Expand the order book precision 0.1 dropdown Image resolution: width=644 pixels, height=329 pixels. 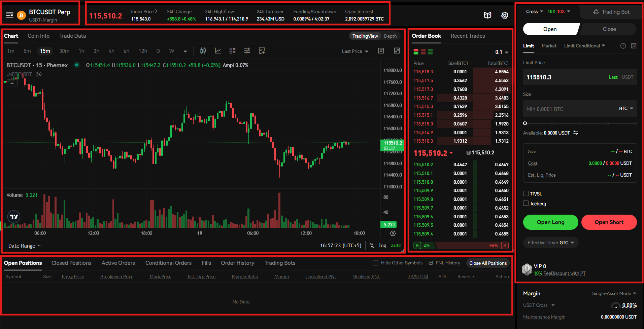[501, 52]
